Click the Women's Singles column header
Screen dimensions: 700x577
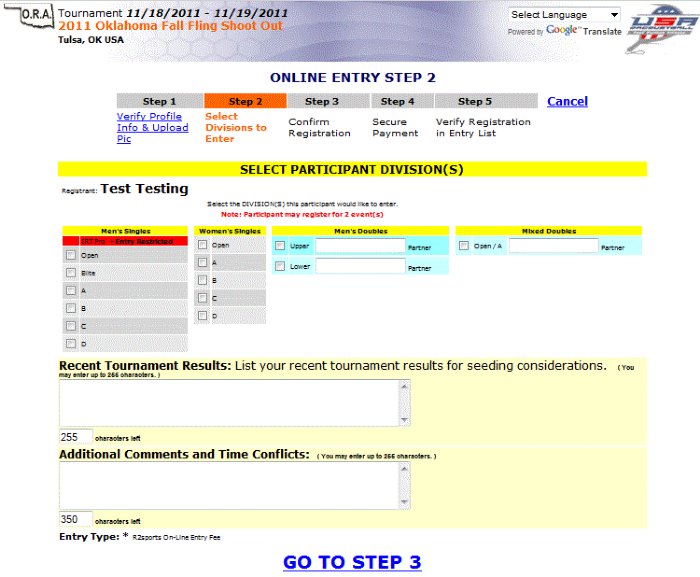[230, 231]
